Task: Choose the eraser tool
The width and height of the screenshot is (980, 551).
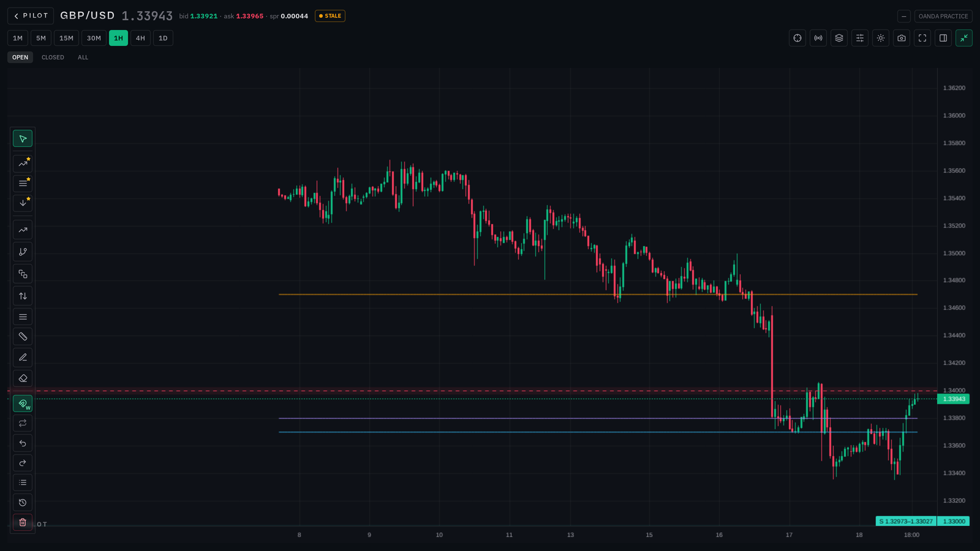Action: coord(23,378)
